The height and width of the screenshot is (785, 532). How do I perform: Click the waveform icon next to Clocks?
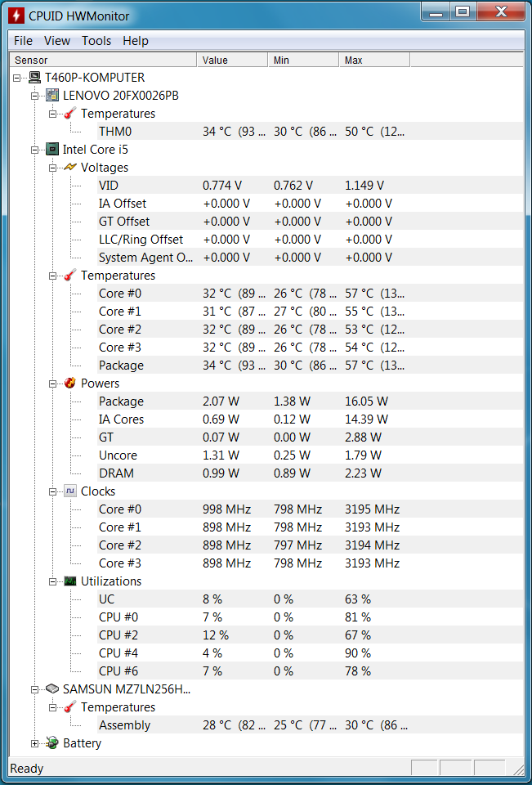(70, 491)
